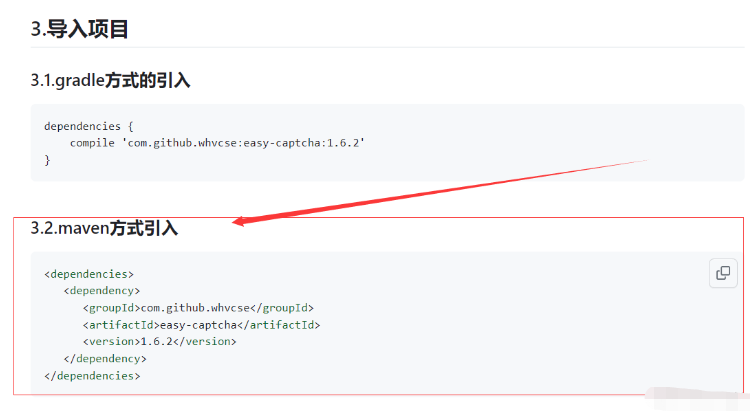This screenshot has height=412, width=754.
Task: Click the artifactId easy-captcha line
Action: point(201,325)
